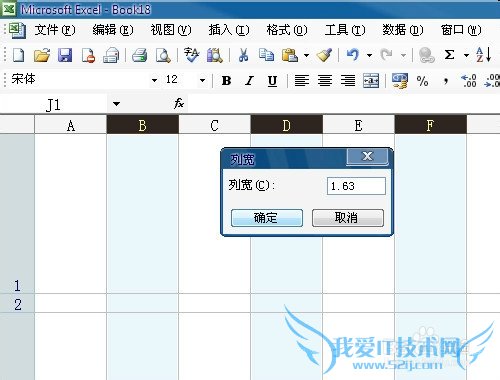Toggle Underline formatting

coord(272,81)
